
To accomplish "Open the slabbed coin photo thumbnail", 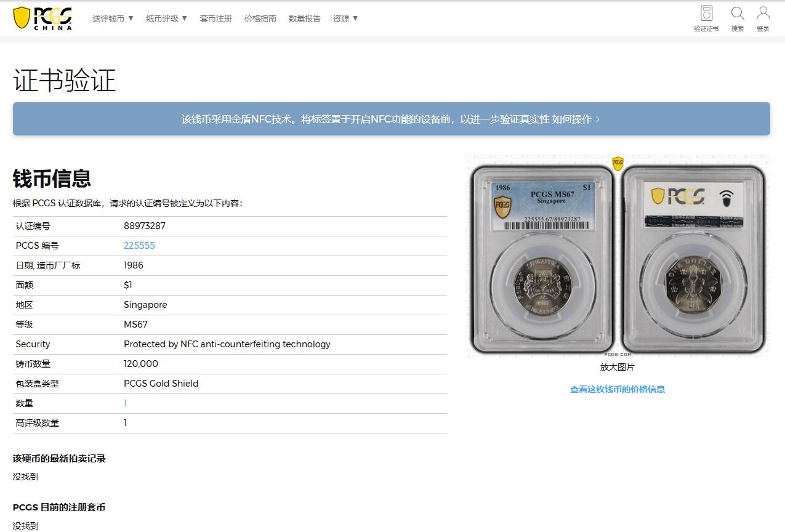I will pyautogui.click(x=618, y=256).
